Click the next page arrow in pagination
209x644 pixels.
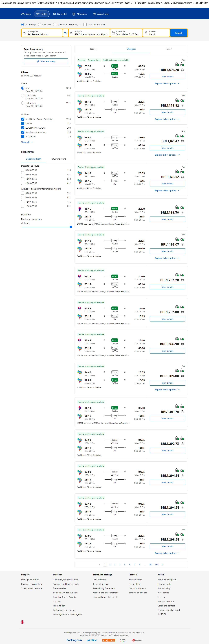tap(163, 564)
